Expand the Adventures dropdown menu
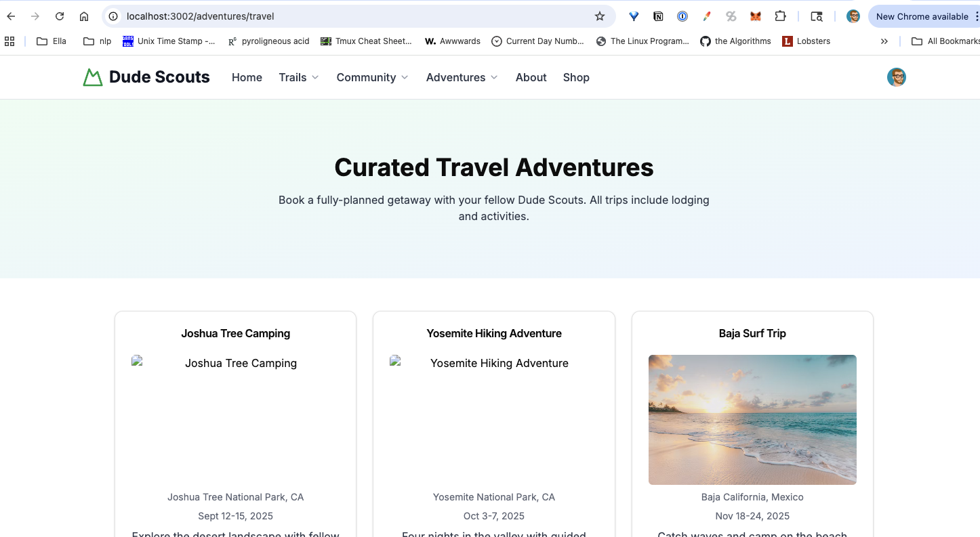 pyautogui.click(x=462, y=77)
